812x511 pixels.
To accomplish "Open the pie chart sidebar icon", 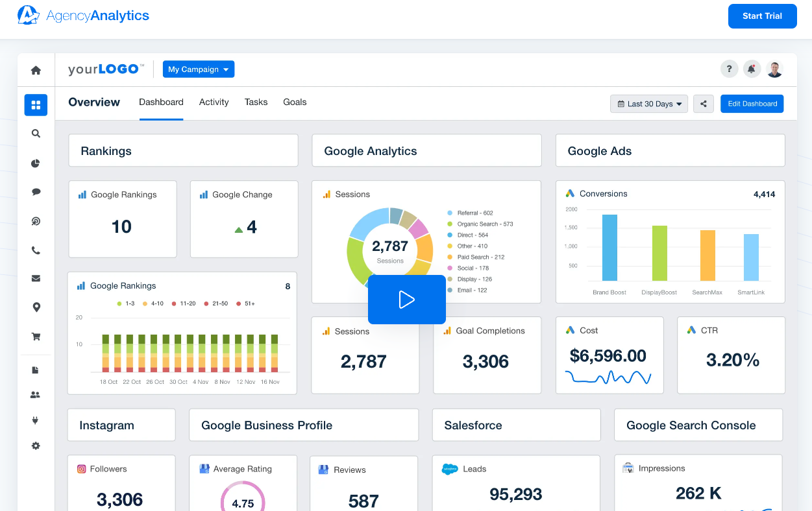I will click(36, 163).
